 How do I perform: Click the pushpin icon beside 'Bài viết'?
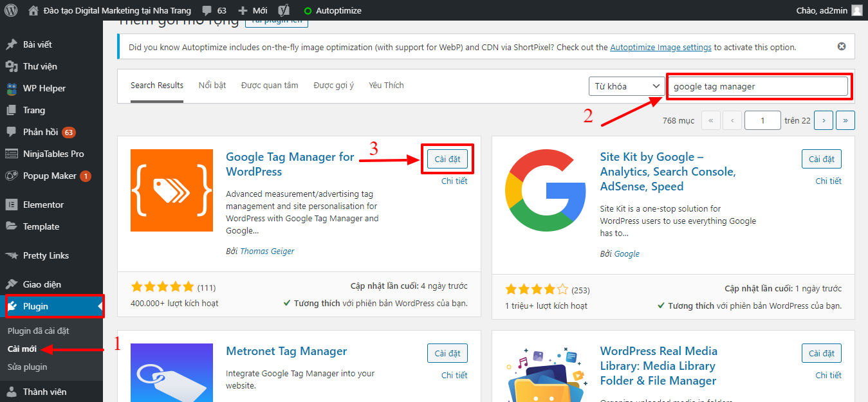point(12,44)
